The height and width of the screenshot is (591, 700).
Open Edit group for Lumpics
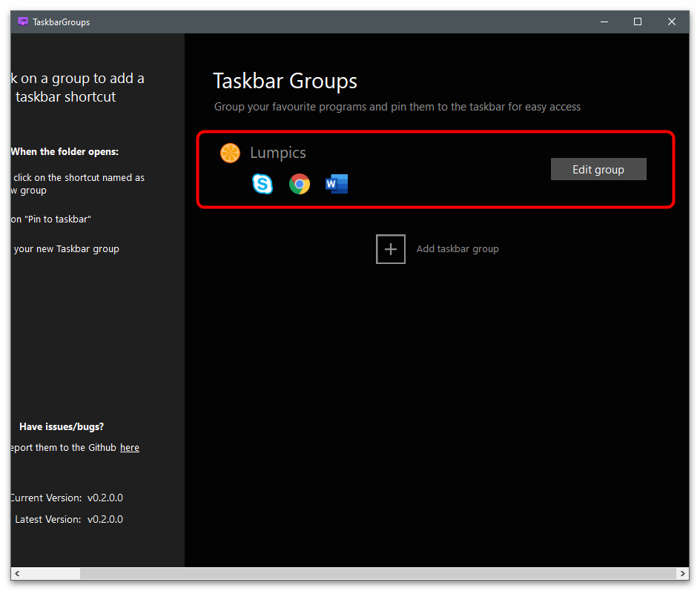pyautogui.click(x=598, y=169)
